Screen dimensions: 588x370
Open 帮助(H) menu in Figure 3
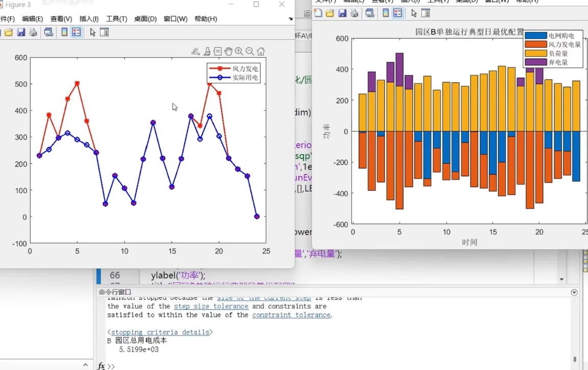(x=206, y=19)
